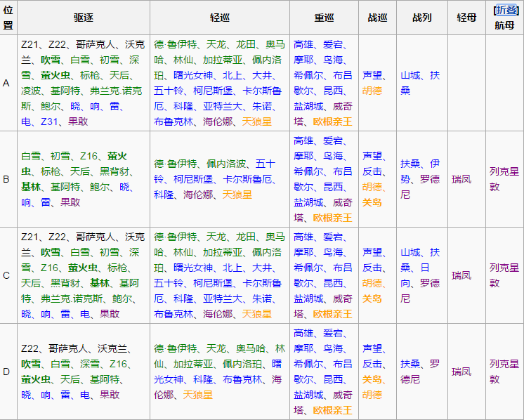
Task: Open 布鲁克林 in row C
Action: (x=173, y=314)
